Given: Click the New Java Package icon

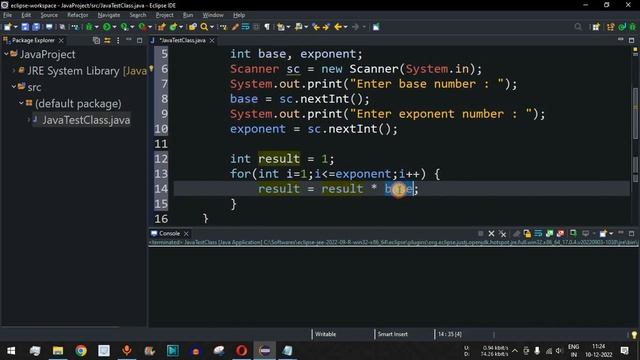Looking at the screenshot, I should point(162,27).
